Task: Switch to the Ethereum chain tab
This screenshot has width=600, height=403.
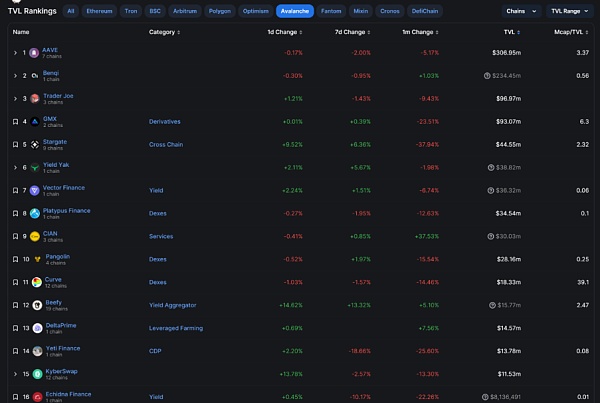Action: click(x=97, y=11)
